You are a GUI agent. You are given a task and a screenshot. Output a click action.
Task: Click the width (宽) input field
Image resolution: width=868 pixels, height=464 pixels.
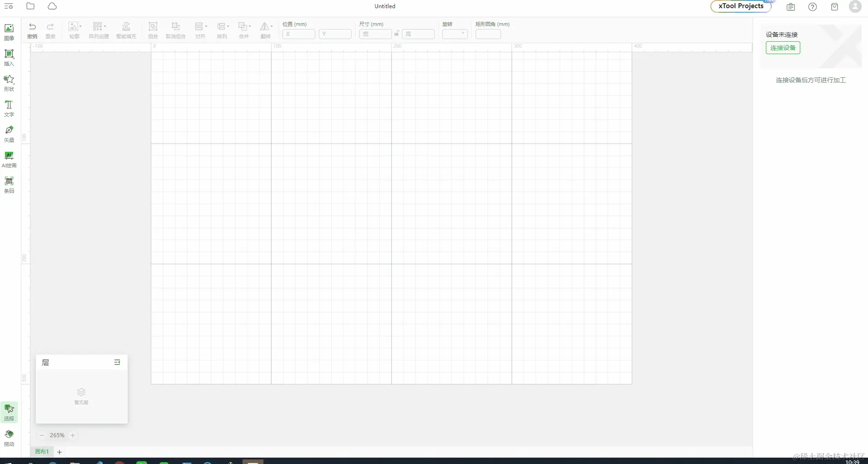pos(376,34)
